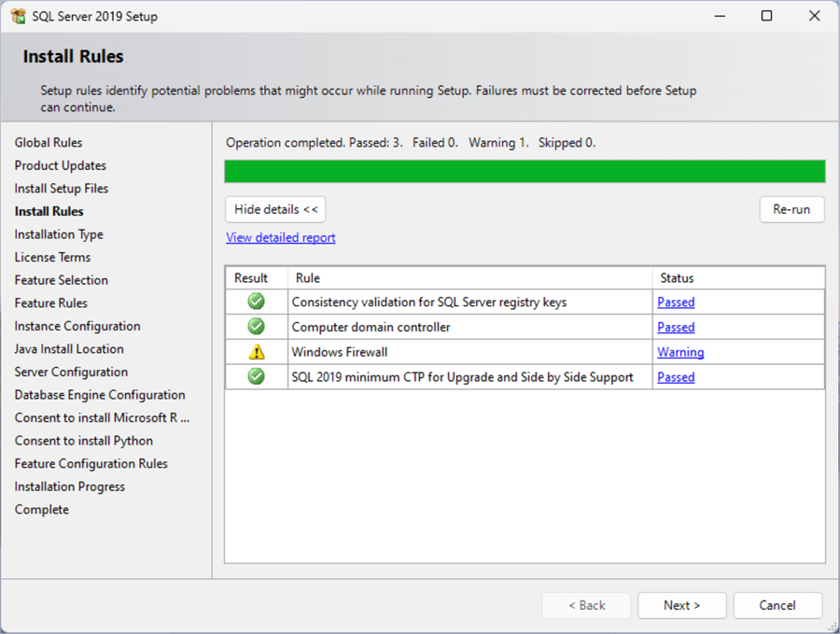Select Windows Firewall rule text
The image size is (840, 634).
(x=340, y=352)
